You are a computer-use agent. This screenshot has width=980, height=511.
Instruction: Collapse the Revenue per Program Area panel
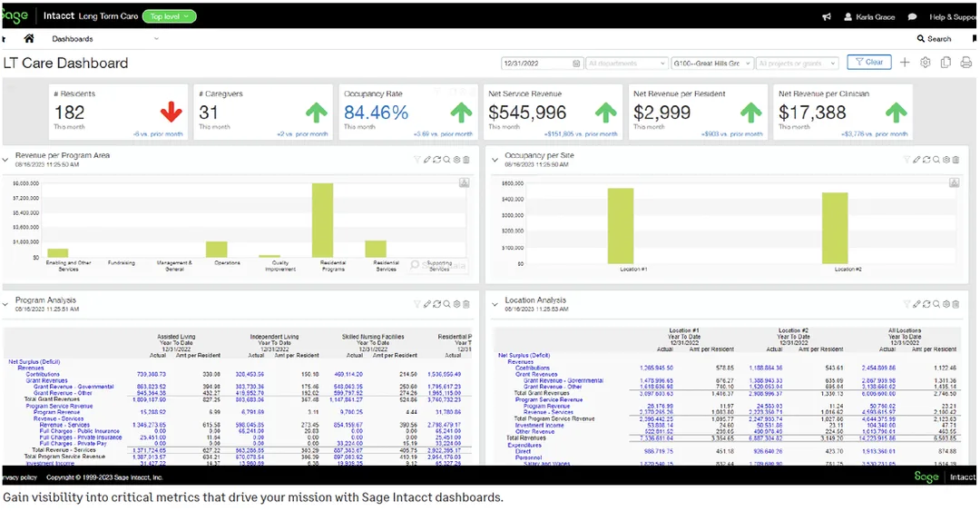coord(5,160)
